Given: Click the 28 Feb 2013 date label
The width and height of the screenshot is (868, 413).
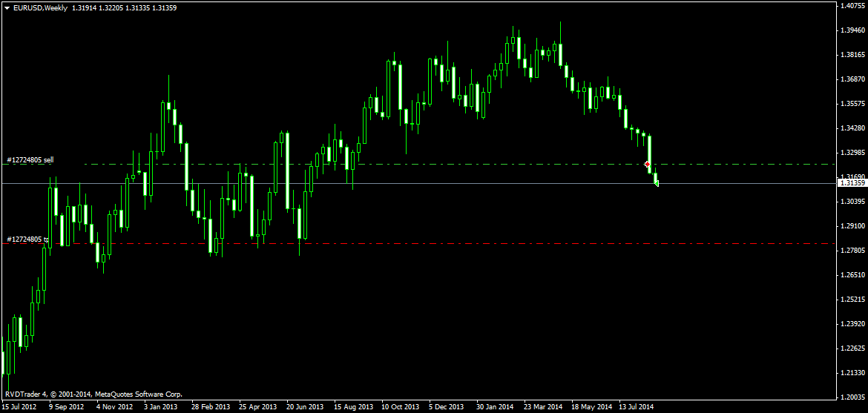Looking at the screenshot, I should click(211, 406).
